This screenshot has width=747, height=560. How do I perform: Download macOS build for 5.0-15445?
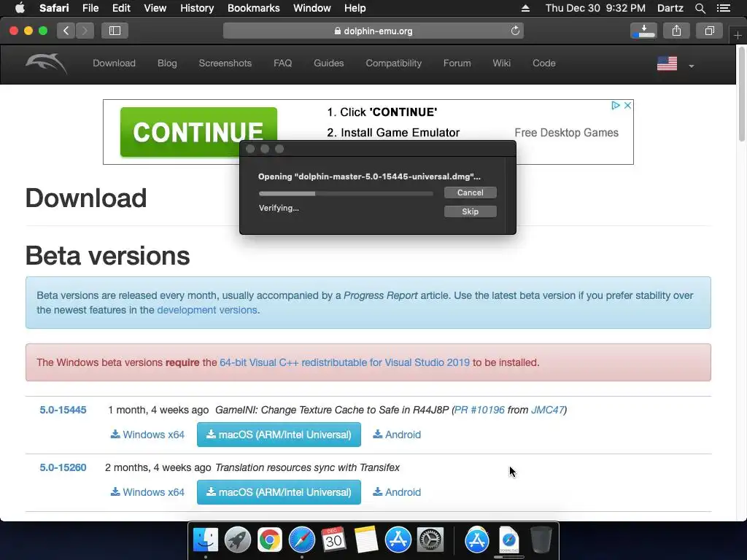point(279,435)
